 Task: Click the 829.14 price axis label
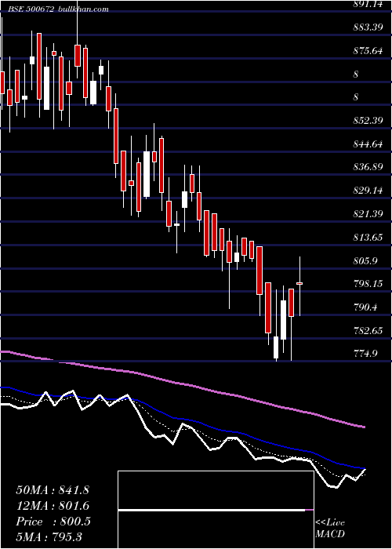tap(368, 191)
